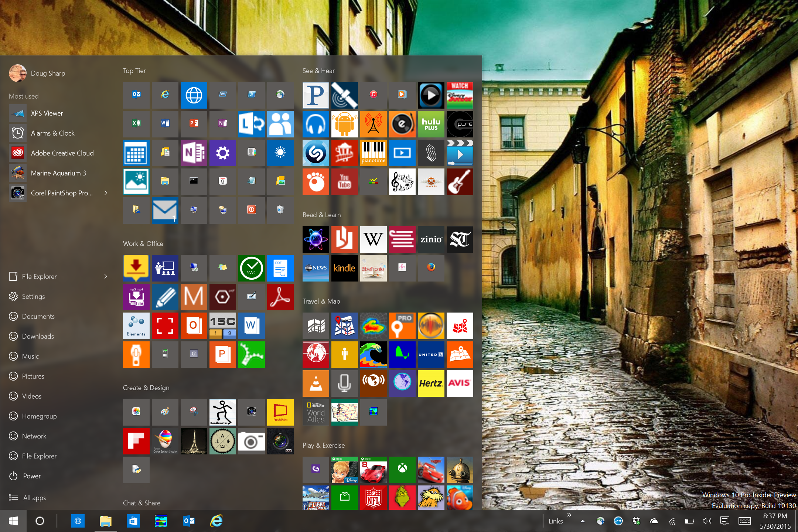Launch the Calendar tile in Top Tier
Viewport: 798px width, 532px height.
point(136,153)
